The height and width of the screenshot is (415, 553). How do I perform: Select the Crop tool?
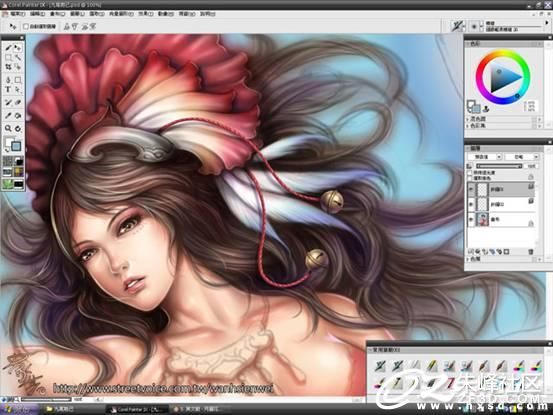point(8,67)
